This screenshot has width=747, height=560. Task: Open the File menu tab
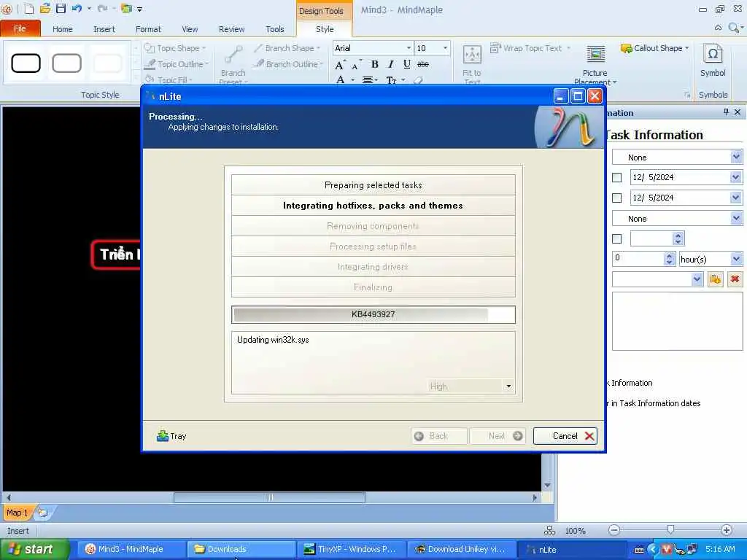click(20, 28)
